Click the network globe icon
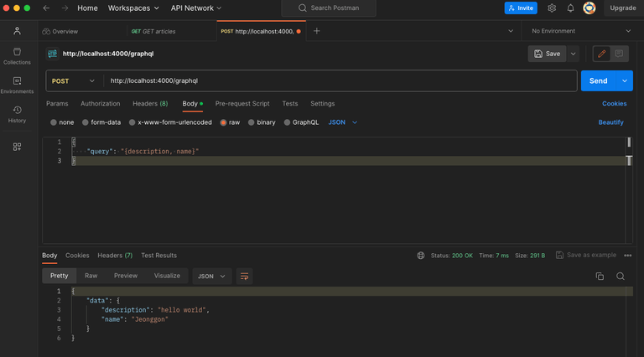644x357 pixels. 421,256
